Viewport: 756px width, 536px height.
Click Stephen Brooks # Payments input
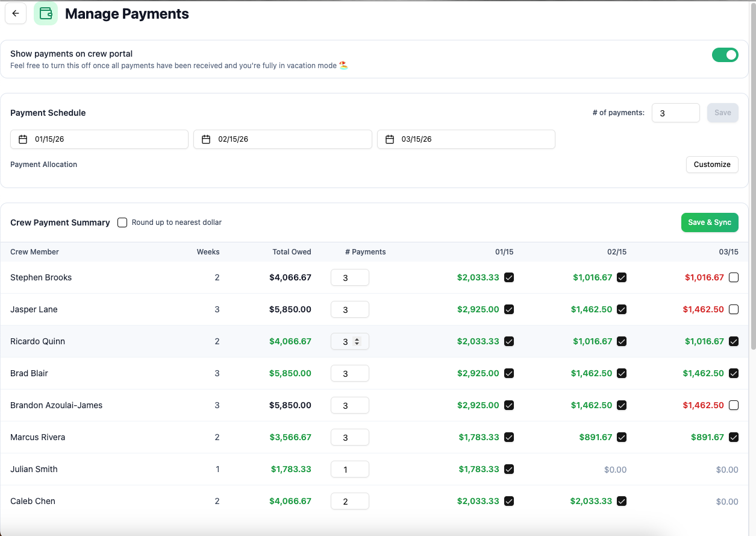click(349, 277)
